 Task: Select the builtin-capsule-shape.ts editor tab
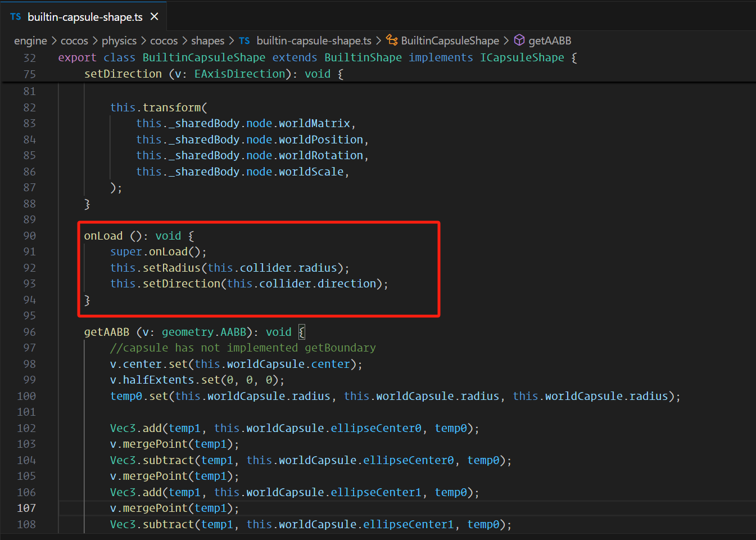(x=85, y=17)
